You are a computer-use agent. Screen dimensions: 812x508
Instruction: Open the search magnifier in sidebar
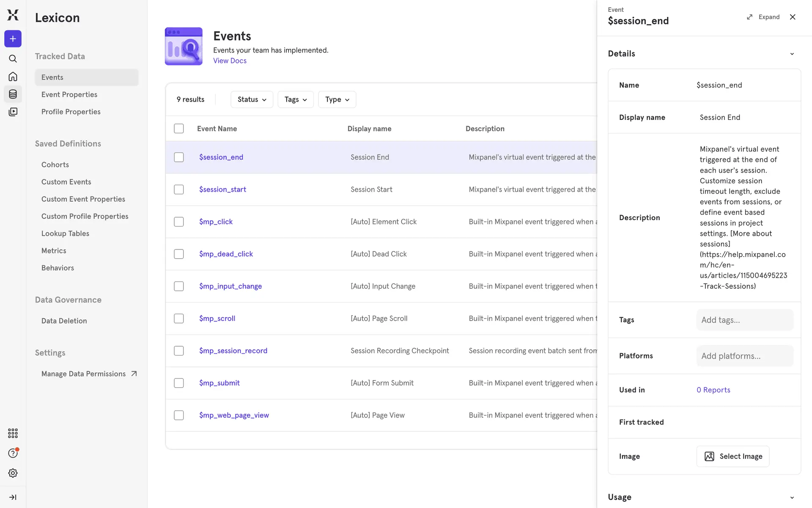pyautogui.click(x=13, y=59)
